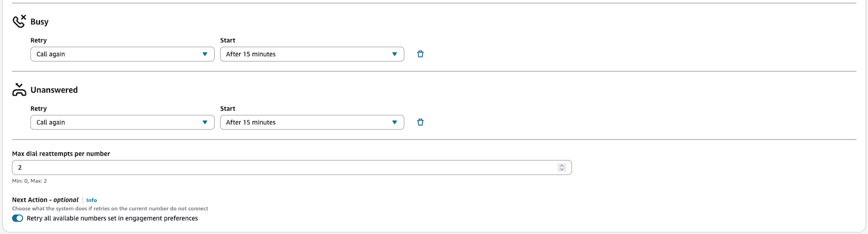This screenshot has height=234, width=868.
Task: Click the 'Retry all available numbers' toggle label
Action: tap(112, 218)
